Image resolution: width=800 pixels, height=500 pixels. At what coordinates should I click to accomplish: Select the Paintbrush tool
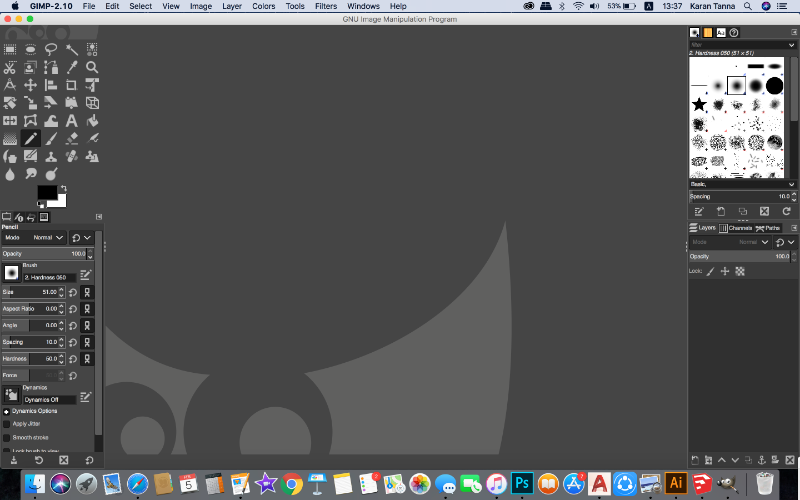[51, 139]
